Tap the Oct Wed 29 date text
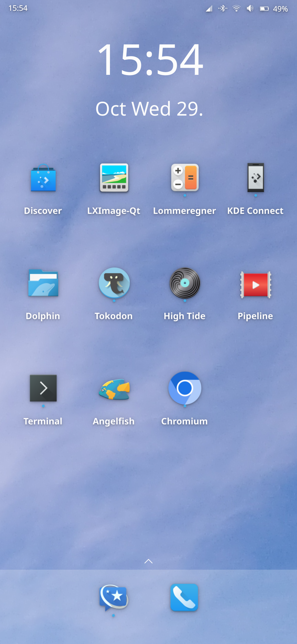This screenshot has width=297, height=644. pyautogui.click(x=149, y=109)
